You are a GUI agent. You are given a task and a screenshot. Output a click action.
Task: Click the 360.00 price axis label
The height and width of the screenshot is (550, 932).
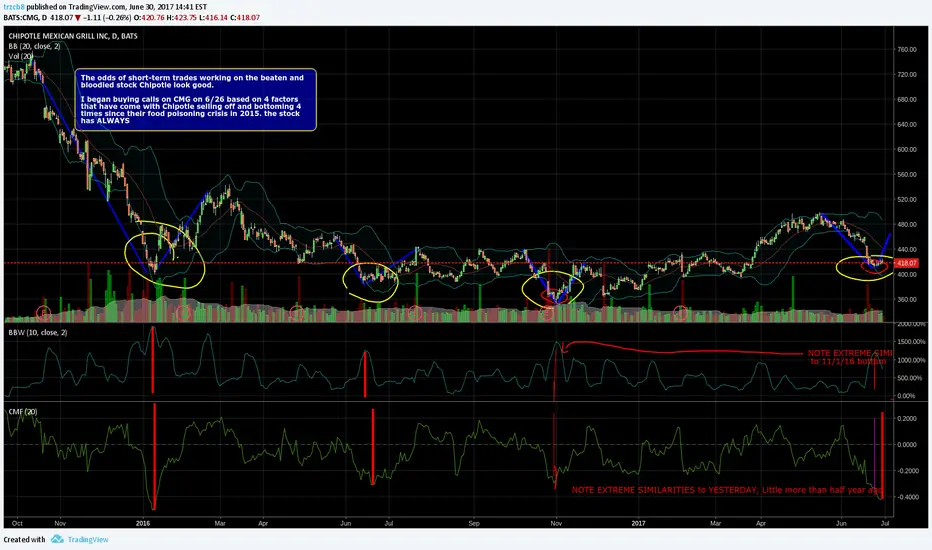point(907,300)
